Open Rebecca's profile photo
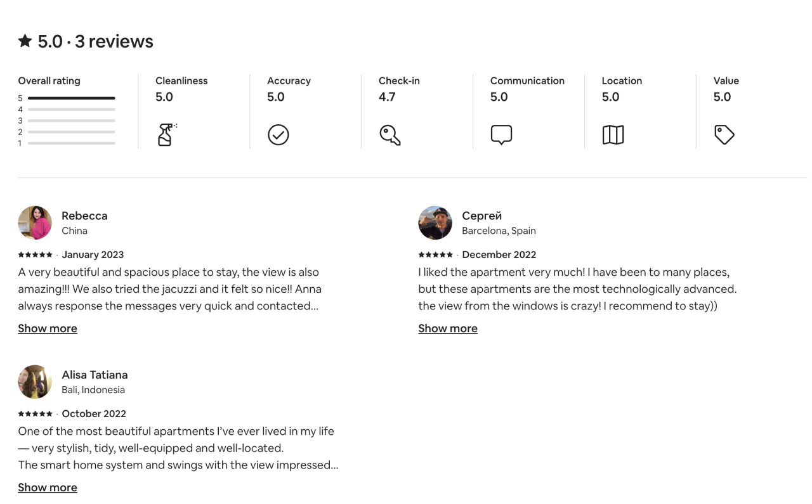 pyautogui.click(x=35, y=223)
